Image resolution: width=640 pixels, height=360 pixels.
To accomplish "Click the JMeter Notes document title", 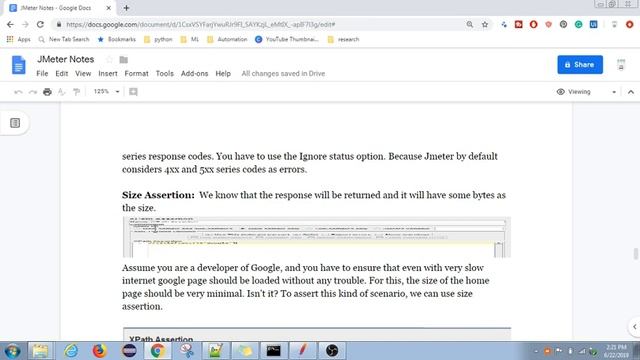I will pyautogui.click(x=66, y=59).
